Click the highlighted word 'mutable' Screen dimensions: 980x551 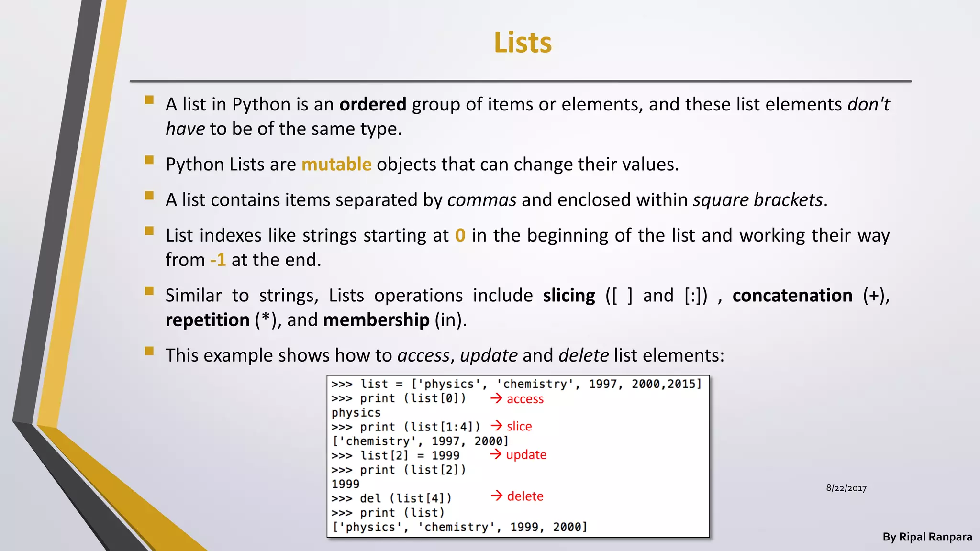pyautogui.click(x=336, y=164)
